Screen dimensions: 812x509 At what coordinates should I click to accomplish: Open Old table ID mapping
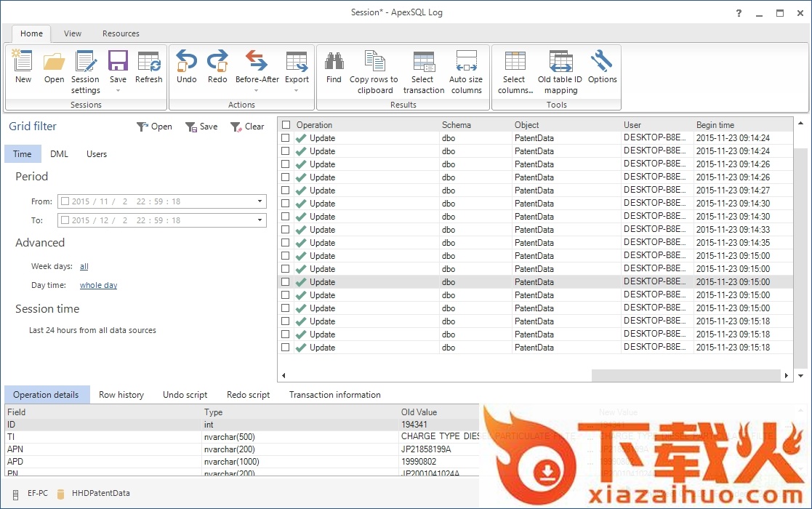coord(560,71)
